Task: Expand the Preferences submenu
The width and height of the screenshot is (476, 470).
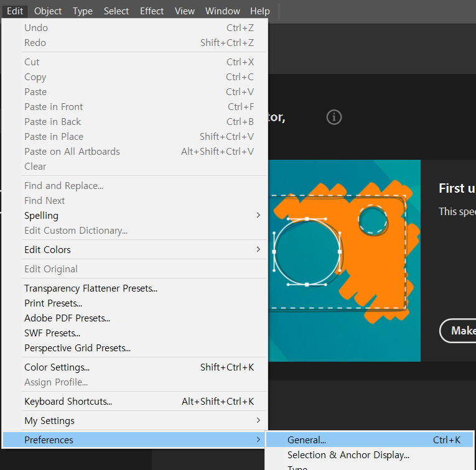Action: tap(133, 440)
